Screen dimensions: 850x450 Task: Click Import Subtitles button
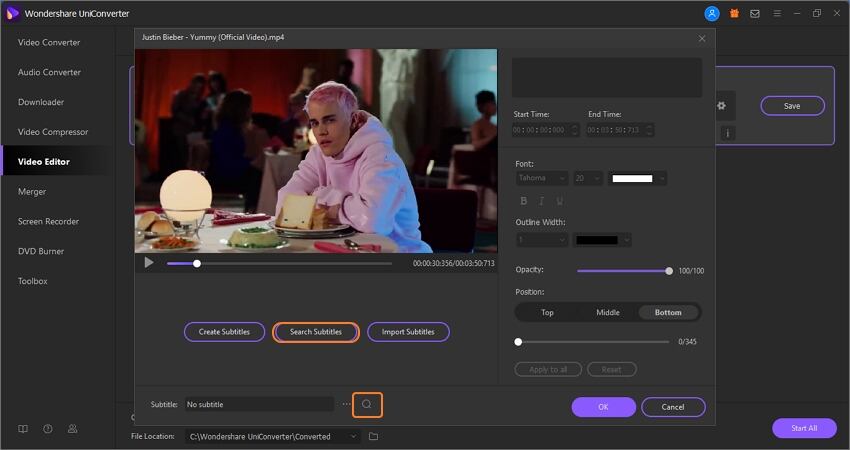pyautogui.click(x=408, y=332)
